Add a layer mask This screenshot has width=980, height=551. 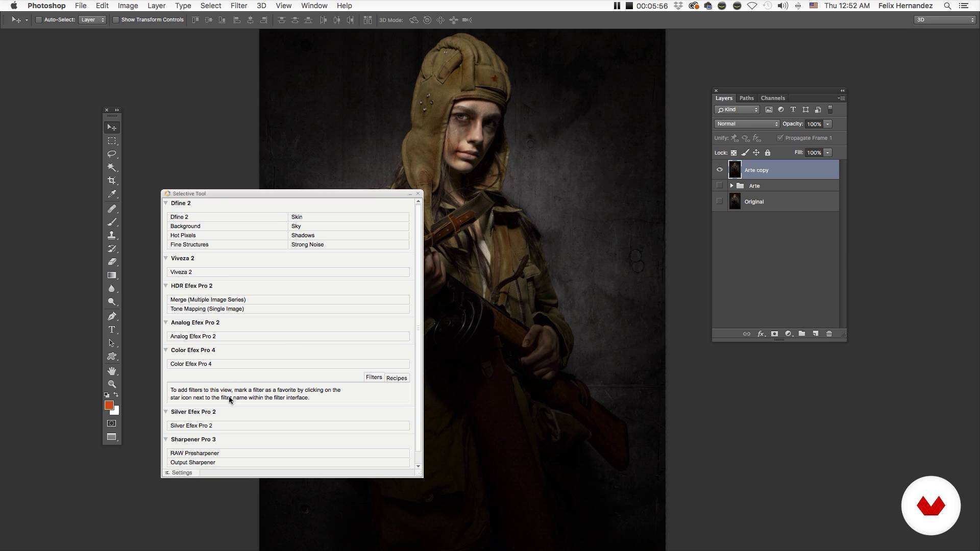[774, 334]
